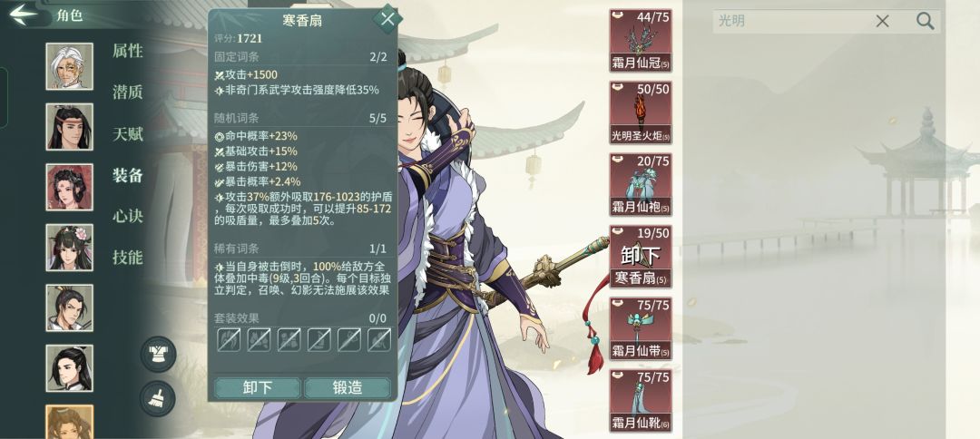
Task: Select the 霜月仙袍 equipment slot
Action: [641, 185]
